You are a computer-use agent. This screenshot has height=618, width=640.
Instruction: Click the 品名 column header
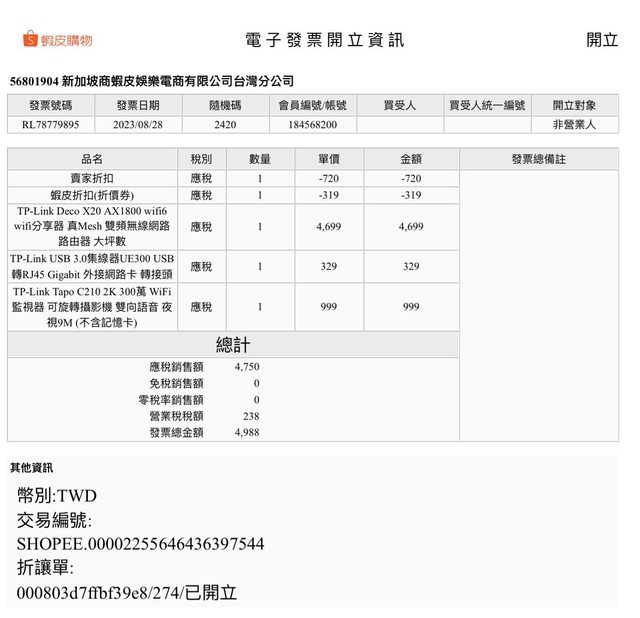pos(92,159)
